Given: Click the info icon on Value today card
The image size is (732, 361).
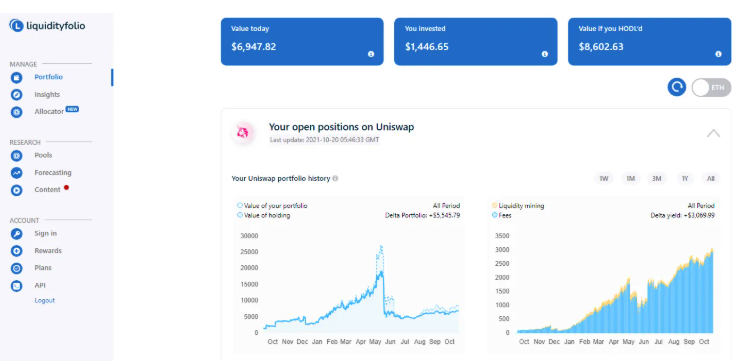Looking at the screenshot, I should (x=371, y=54).
